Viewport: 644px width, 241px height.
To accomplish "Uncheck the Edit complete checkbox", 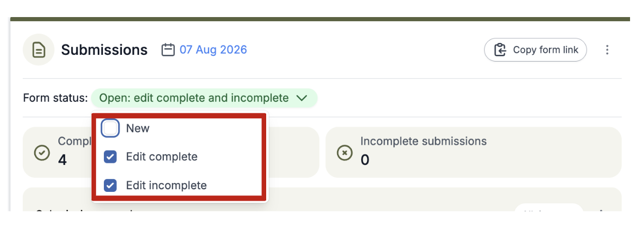I will tap(110, 157).
